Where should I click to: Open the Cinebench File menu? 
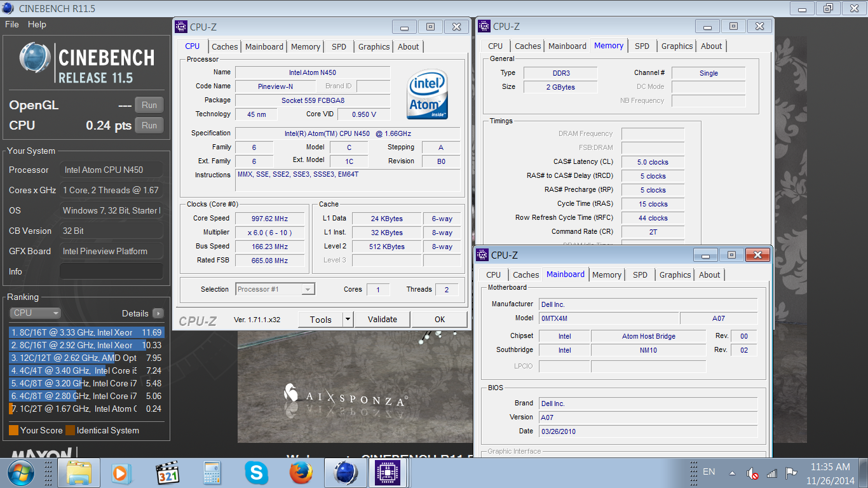(x=12, y=24)
